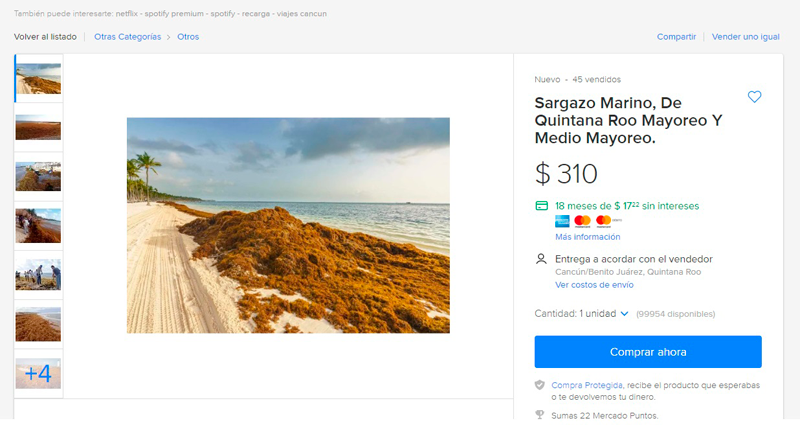Click the red Mastercard logo
The height and width of the screenshot is (425, 800).
click(583, 221)
